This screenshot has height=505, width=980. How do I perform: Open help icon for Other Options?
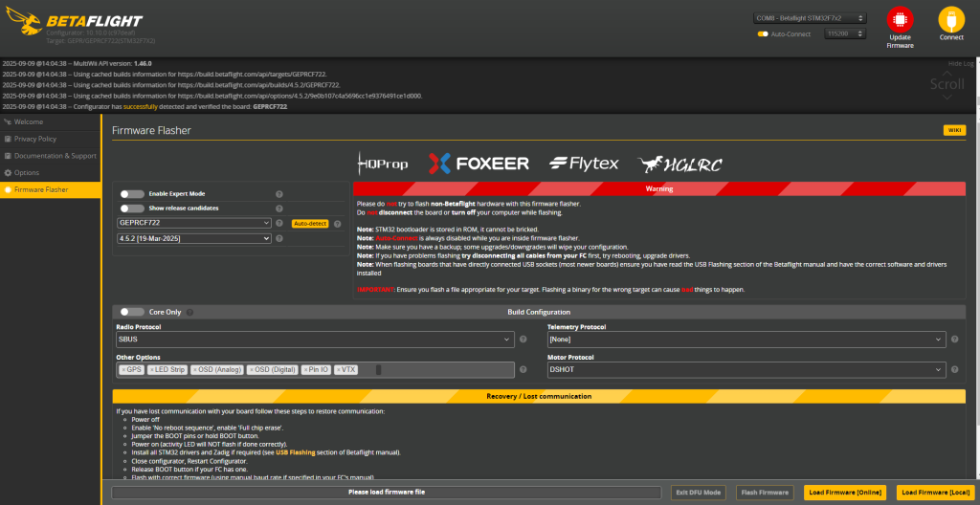523,370
